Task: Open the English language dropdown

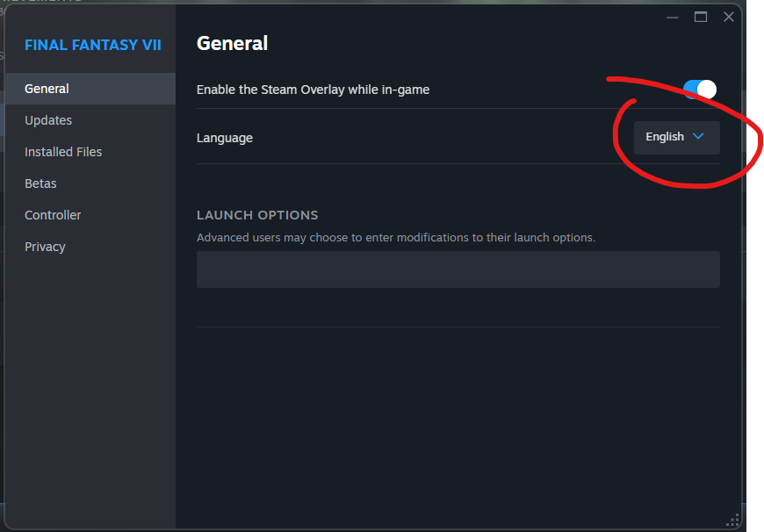Action: point(676,137)
